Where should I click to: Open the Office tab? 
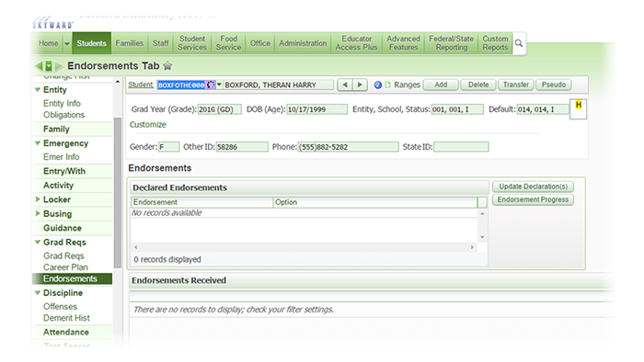(260, 43)
